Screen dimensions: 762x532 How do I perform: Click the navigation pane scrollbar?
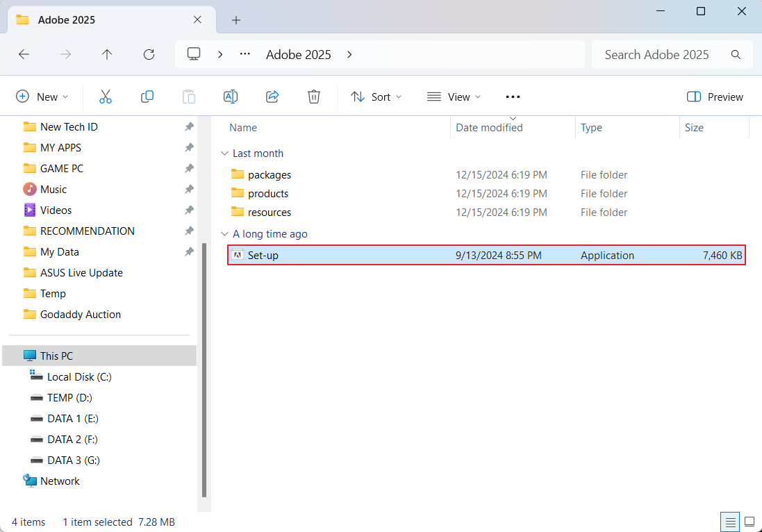coord(204,369)
